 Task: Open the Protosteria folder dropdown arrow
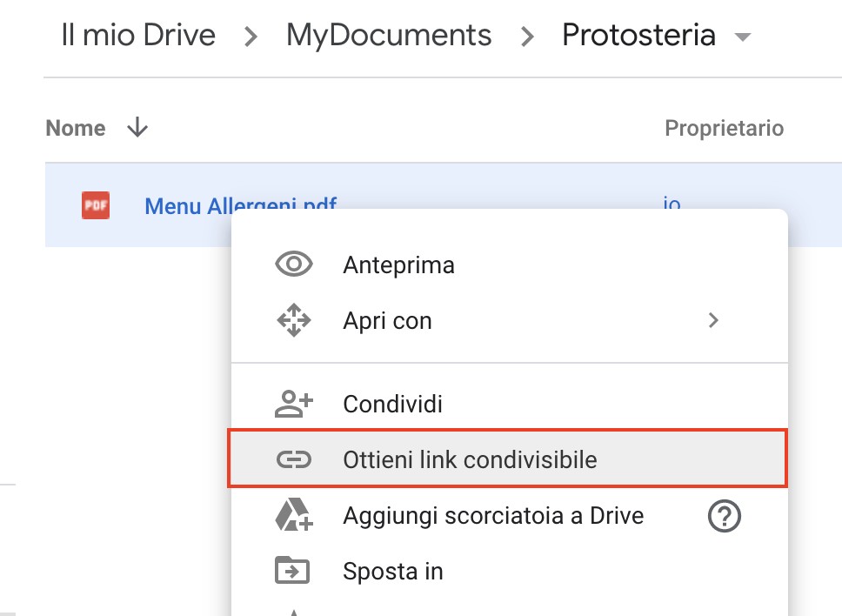coord(743,37)
